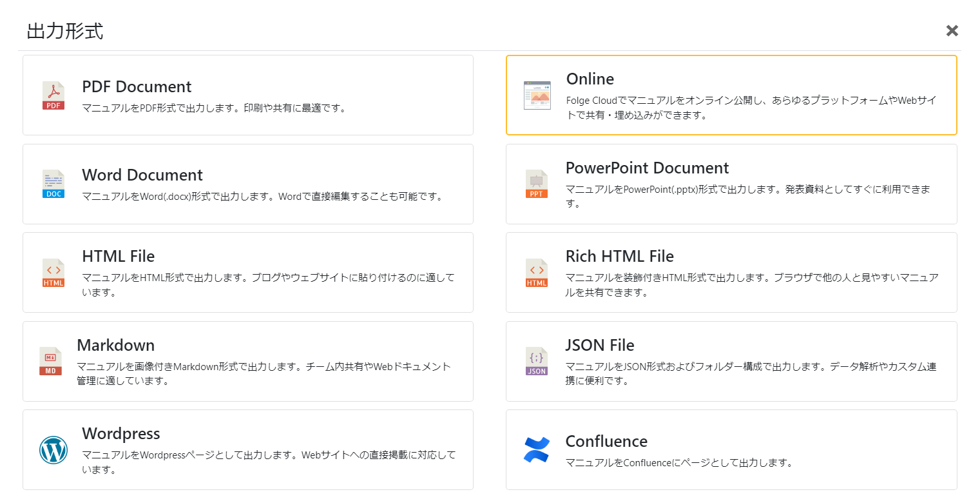The image size is (980, 501).
Task: Click the Online web page icon
Action: (537, 95)
